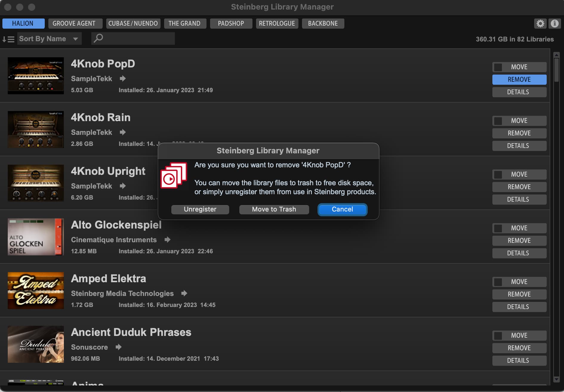Click the "Steinberg Media Technologies" vendor name
The image size is (564, 392).
click(122, 294)
